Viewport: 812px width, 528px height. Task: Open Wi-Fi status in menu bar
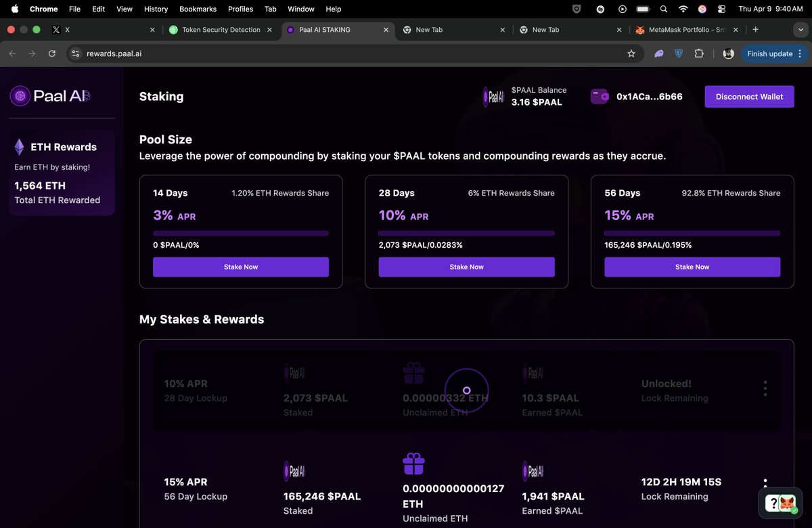tap(683, 9)
